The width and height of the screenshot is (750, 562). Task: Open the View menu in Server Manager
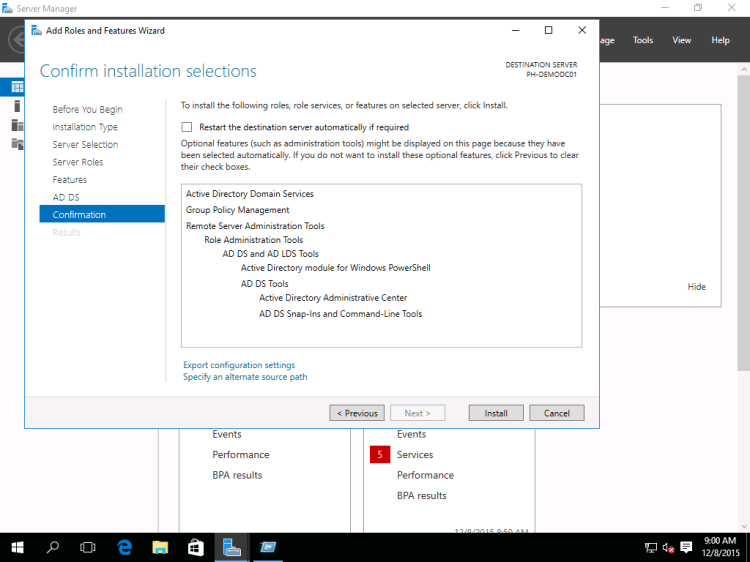point(681,40)
